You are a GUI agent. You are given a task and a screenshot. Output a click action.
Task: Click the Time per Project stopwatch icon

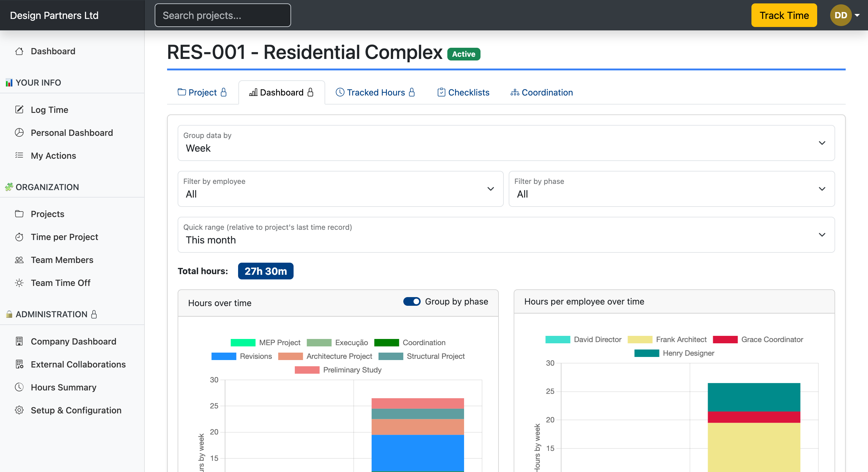click(x=19, y=237)
